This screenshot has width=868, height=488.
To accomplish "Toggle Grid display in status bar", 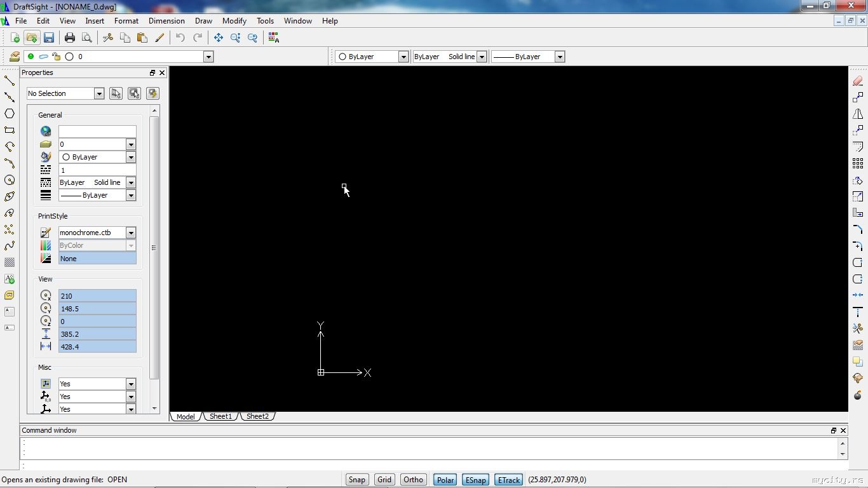I will [384, 480].
